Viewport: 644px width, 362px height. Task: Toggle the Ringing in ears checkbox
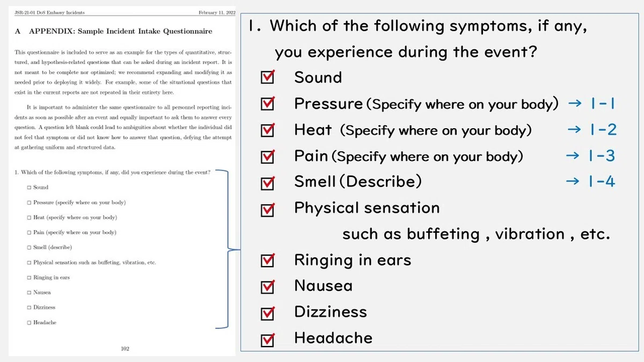[267, 261]
